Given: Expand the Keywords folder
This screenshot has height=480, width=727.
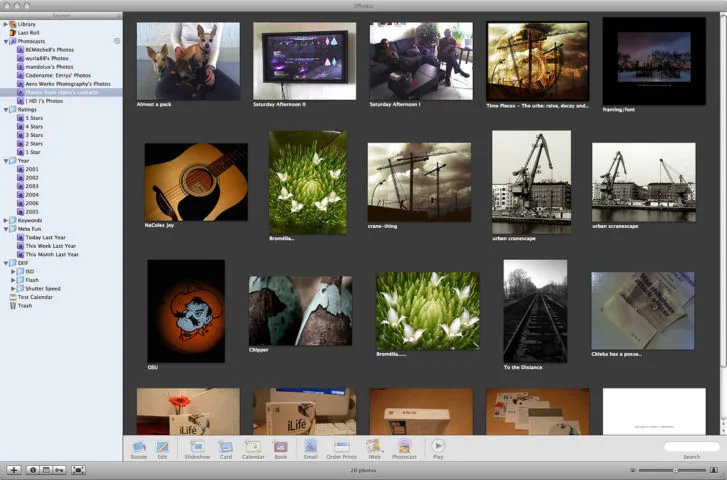Looking at the screenshot, I should click(x=6, y=220).
